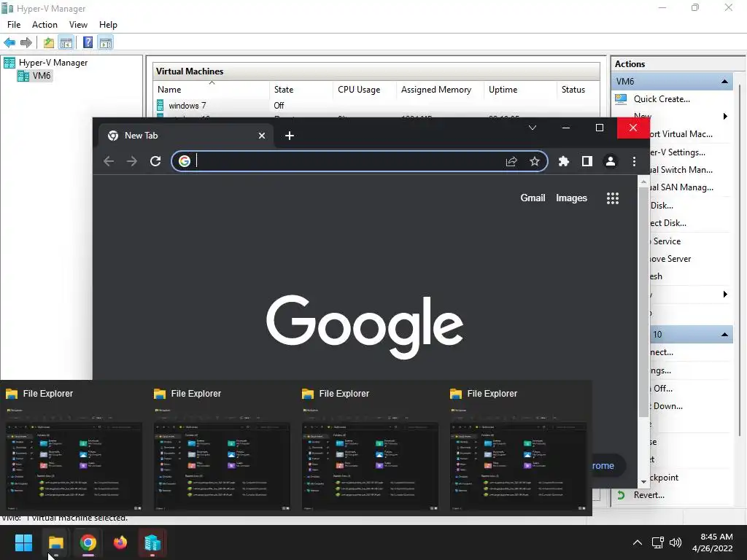Click the Chrome icon on the taskbar

(x=88, y=542)
